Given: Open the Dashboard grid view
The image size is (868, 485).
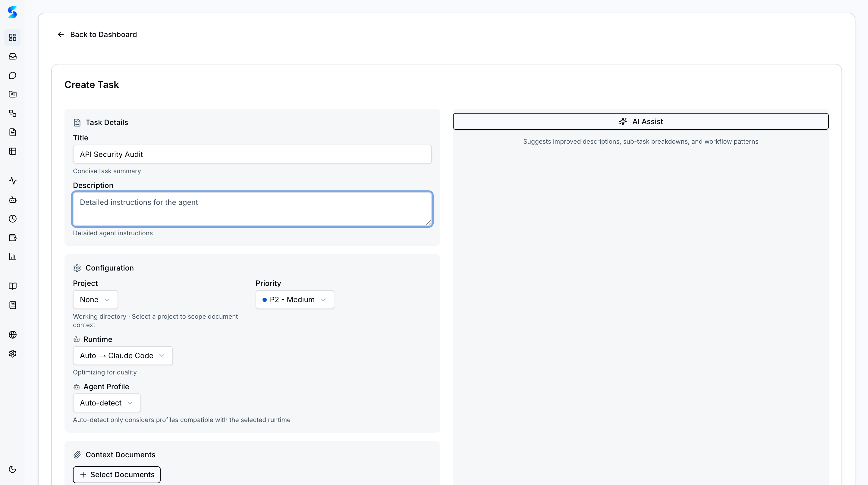Looking at the screenshot, I should [x=12, y=37].
